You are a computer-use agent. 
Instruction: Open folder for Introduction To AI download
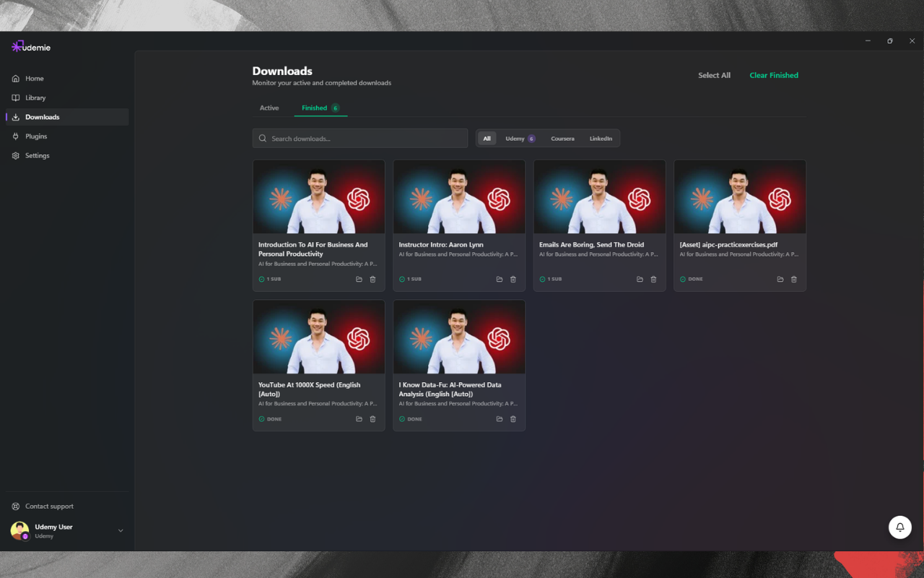click(x=359, y=279)
